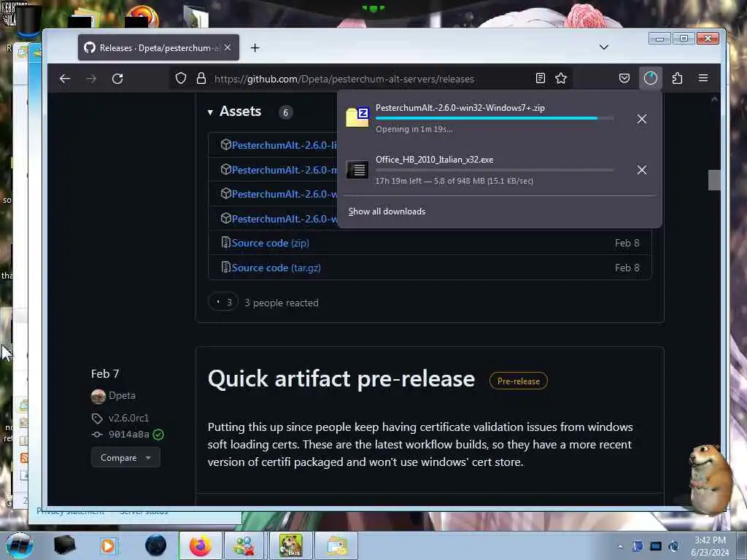Show hidden system tray icons
This screenshot has height=560, width=747.
tap(620, 546)
